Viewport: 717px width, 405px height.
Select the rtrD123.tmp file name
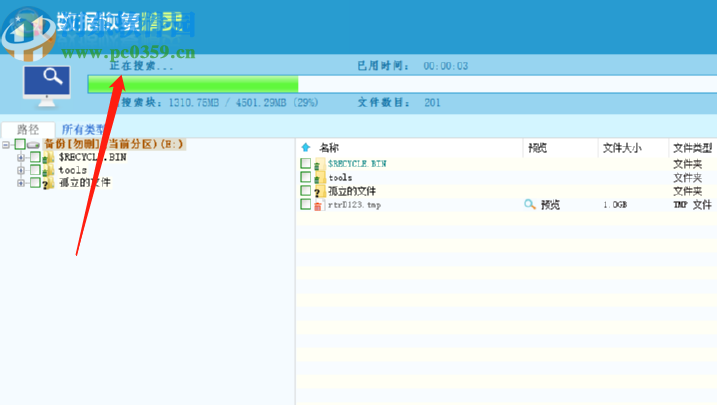coord(354,205)
